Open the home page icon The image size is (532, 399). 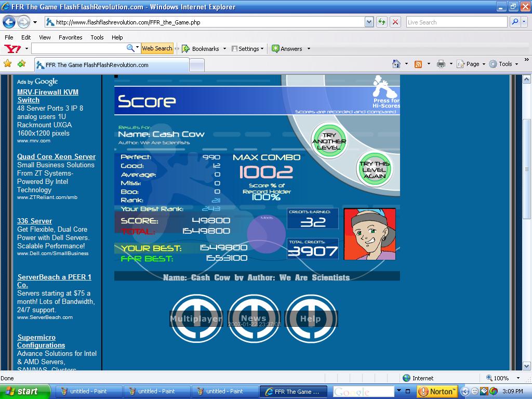[396, 64]
